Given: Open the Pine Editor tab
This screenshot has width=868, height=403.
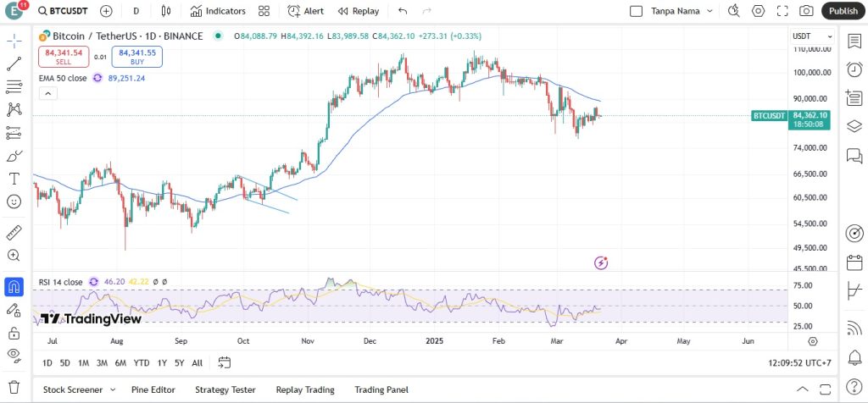Looking at the screenshot, I should pyautogui.click(x=153, y=389).
